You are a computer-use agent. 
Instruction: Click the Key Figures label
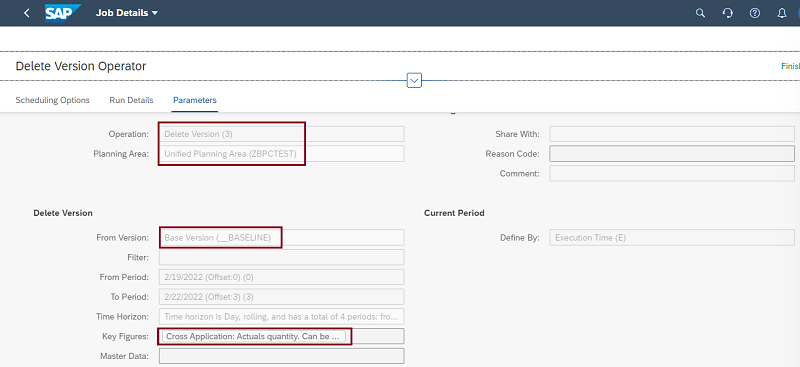(126, 336)
